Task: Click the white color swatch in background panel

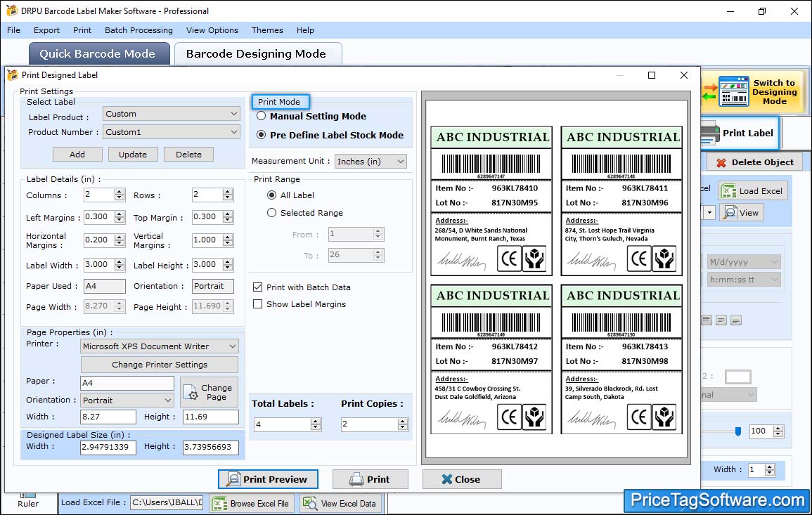Action: (x=738, y=377)
